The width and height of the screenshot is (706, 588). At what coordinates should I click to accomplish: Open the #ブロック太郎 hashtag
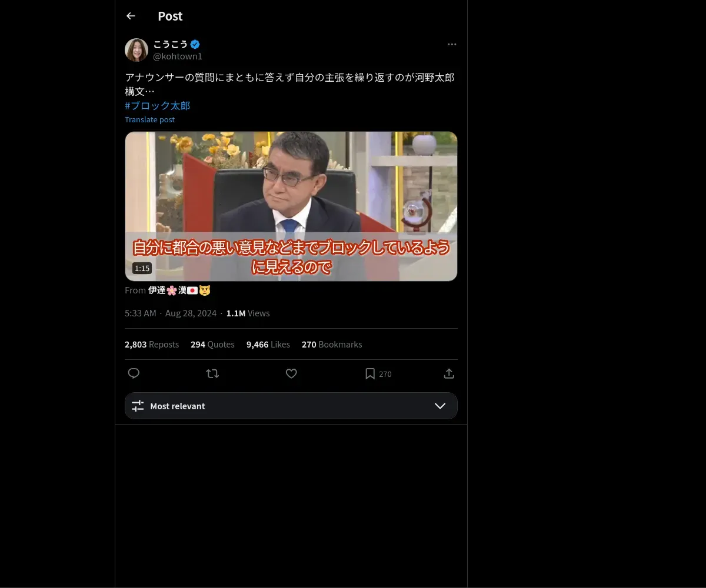click(157, 106)
